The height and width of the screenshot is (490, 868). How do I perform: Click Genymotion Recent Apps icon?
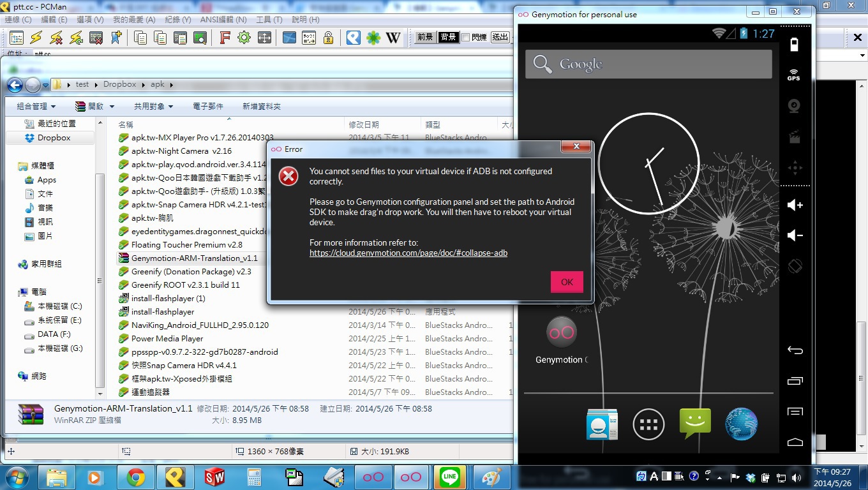(x=795, y=381)
